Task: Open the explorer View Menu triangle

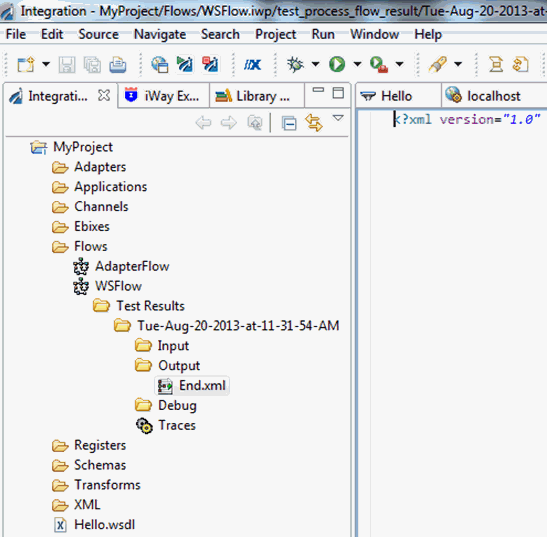Action: click(338, 118)
